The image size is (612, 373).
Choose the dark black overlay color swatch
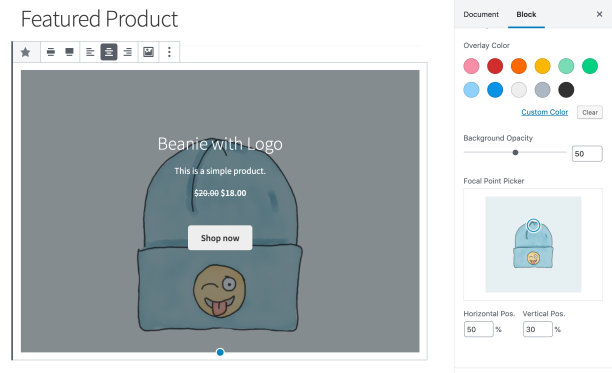[566, 90]
